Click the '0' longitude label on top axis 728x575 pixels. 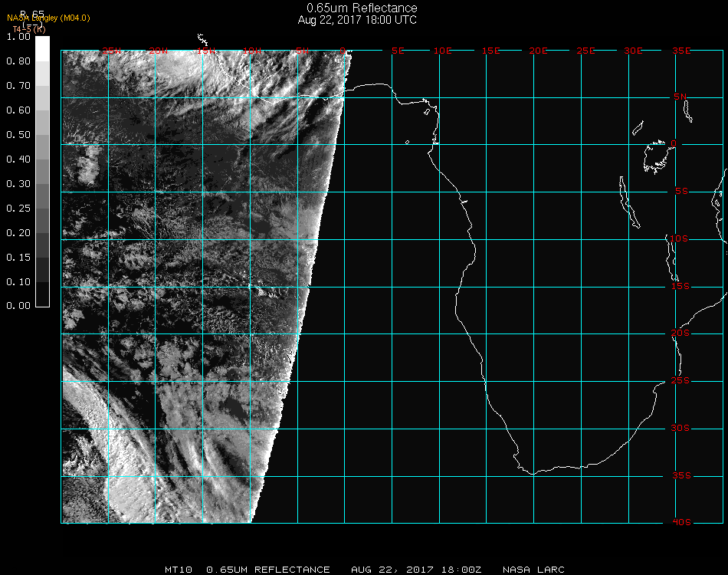tap(343, 51)
